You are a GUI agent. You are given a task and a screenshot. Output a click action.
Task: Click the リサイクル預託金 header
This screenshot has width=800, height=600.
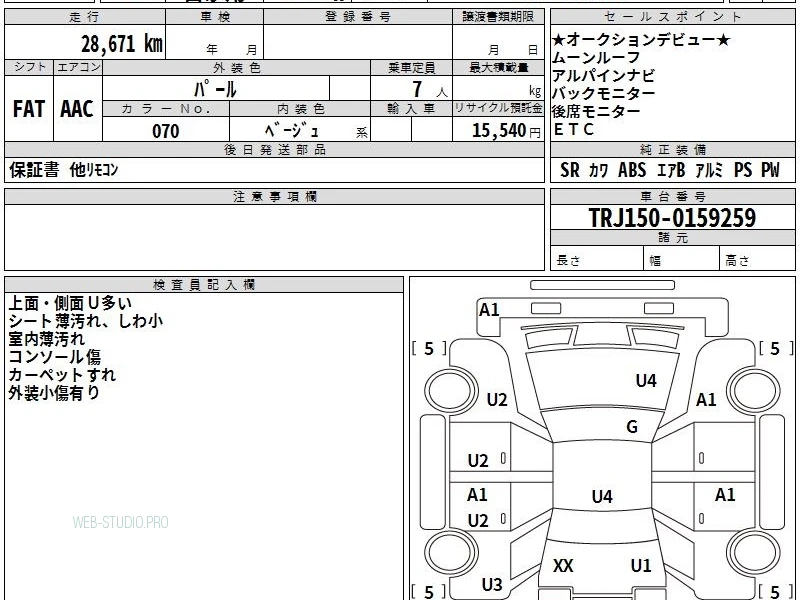(x=498, y=109)
